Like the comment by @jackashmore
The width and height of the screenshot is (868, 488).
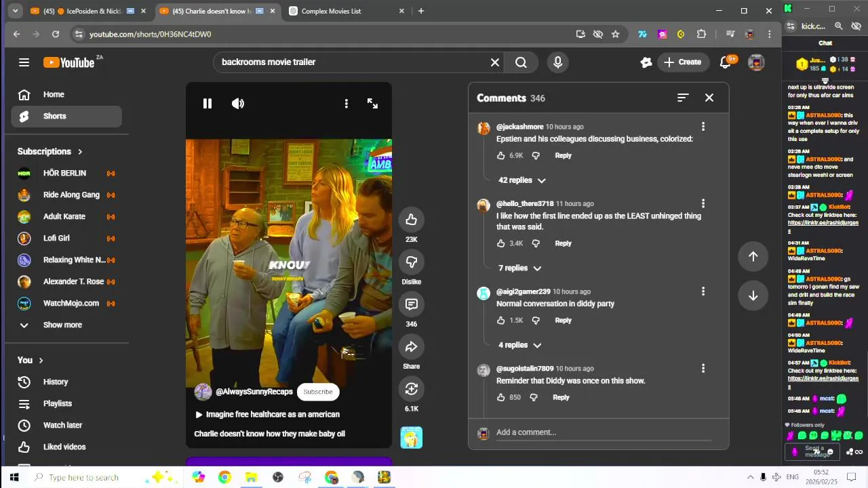[501, 156]
